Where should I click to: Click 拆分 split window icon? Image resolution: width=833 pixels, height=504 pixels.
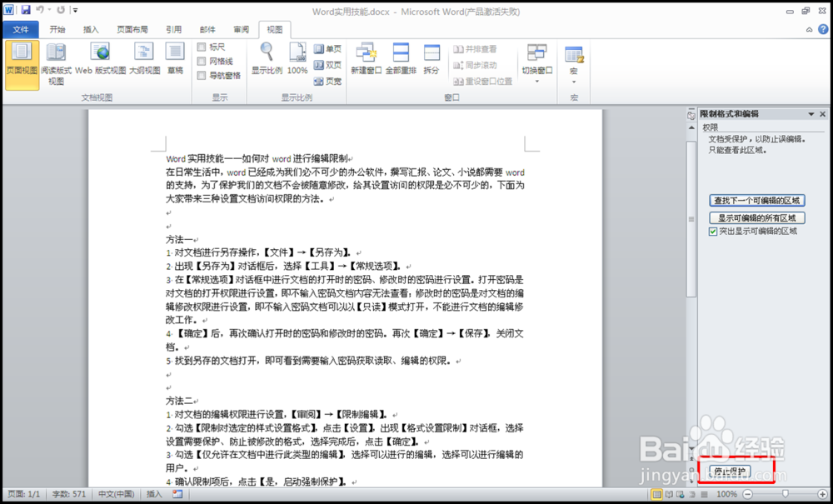click(x=431, y=59)
